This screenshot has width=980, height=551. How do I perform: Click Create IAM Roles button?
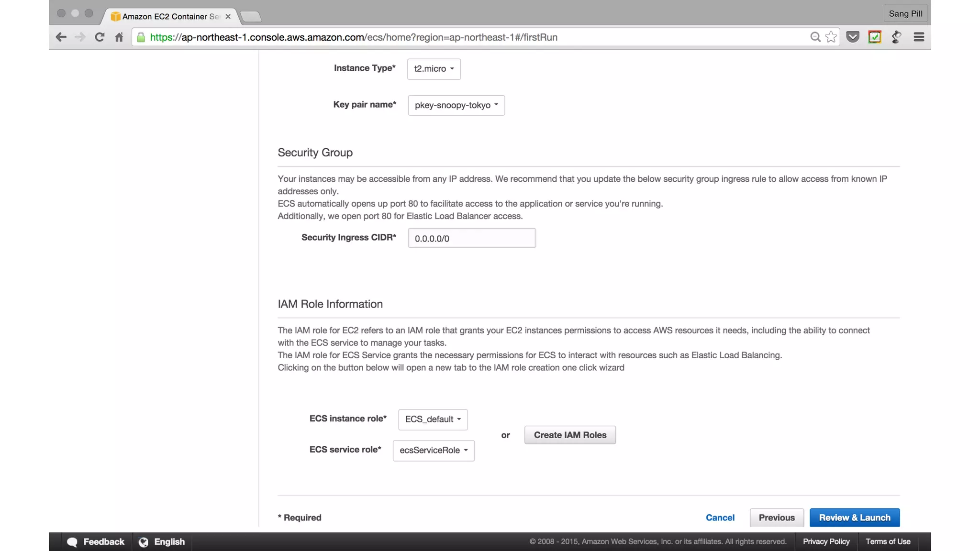coord(570,435)
